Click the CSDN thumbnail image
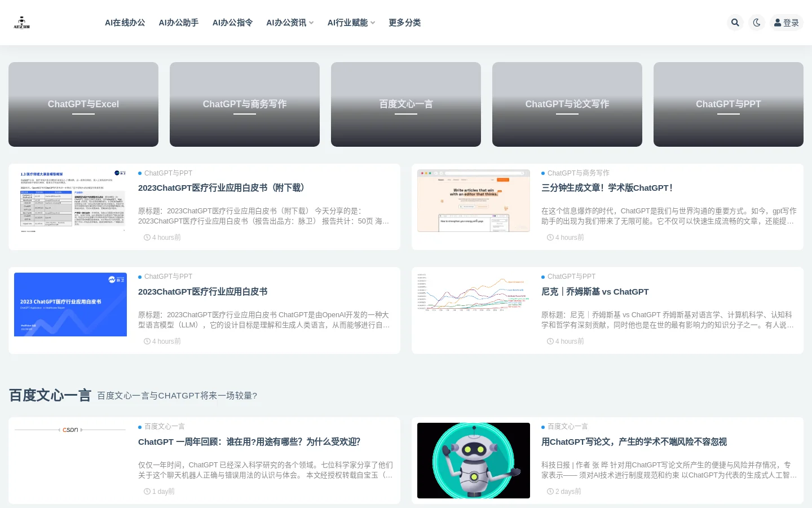The height and width of the screenshot is (508, 812). [x=70, y=430]
